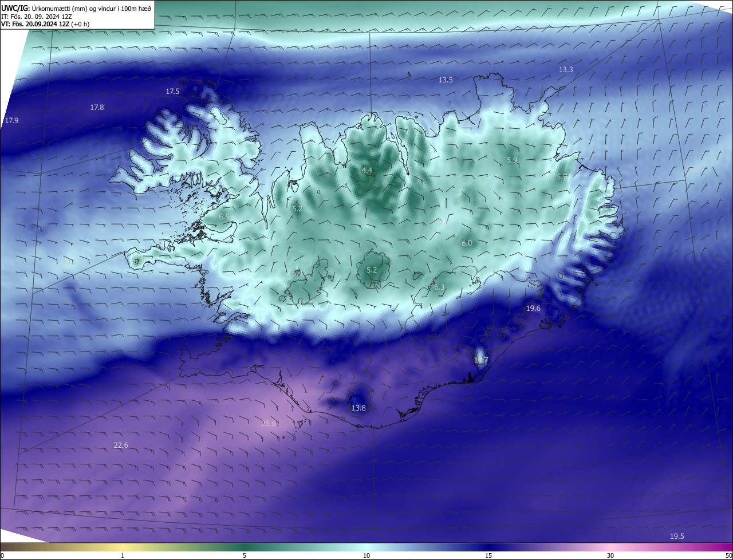Image resolution: width=733 pixels, height=560 pixels.
Task: Click the 19.5 value label
Action: (x=677, y=536)
